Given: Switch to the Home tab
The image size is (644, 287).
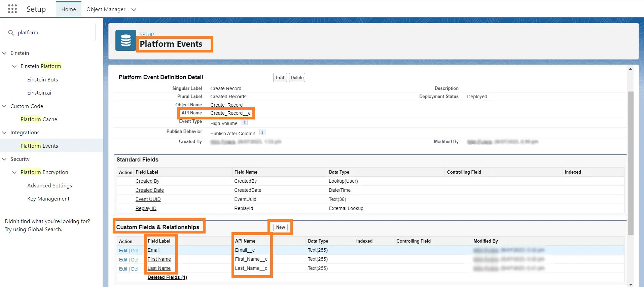Looking at the screenshot, I should 69,9.
